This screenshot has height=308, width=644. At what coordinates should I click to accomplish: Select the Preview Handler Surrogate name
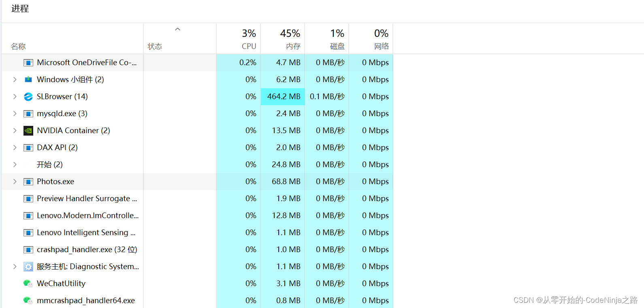point(87,199)
